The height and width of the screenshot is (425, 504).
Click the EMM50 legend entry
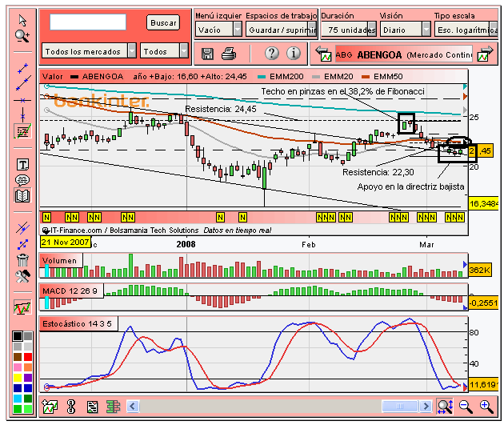(382, 77)
